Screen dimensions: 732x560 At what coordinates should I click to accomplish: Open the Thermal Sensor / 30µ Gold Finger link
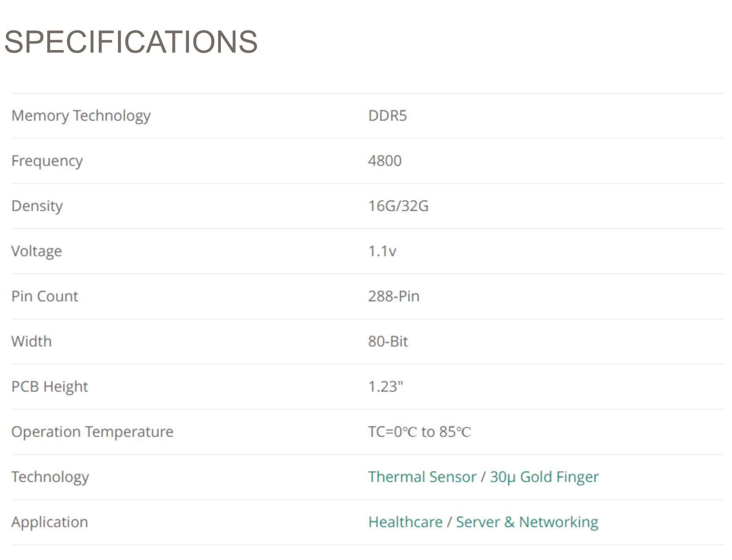[x=483, y=477]
